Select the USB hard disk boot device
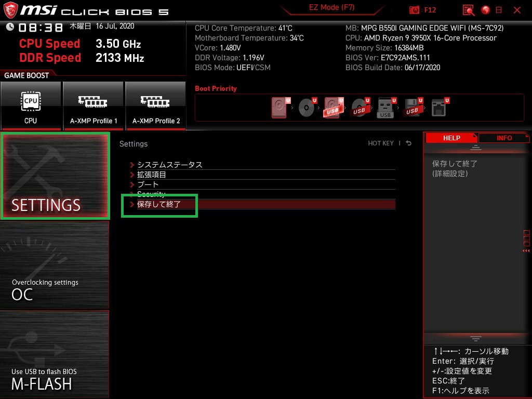 tap(334, 108)
